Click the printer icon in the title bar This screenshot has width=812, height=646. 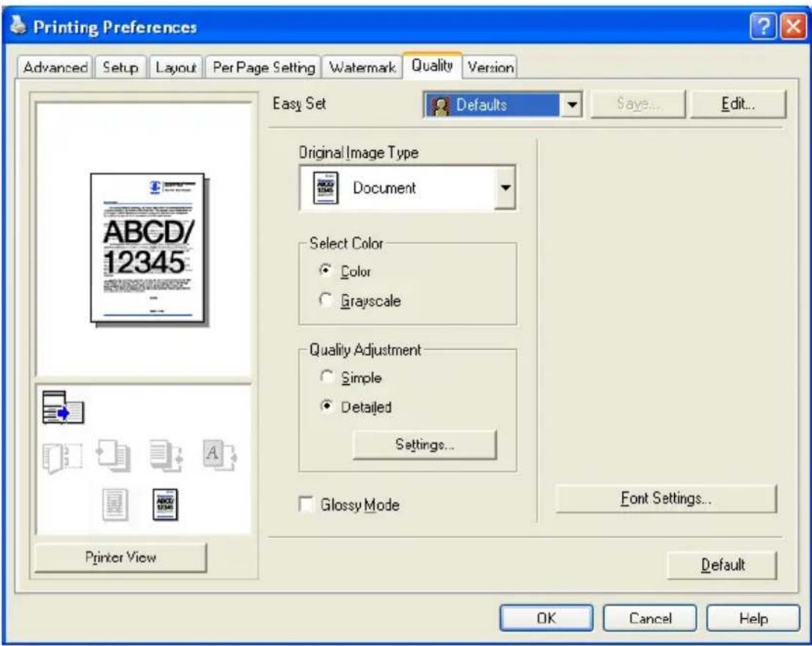(x=18, y=24)
